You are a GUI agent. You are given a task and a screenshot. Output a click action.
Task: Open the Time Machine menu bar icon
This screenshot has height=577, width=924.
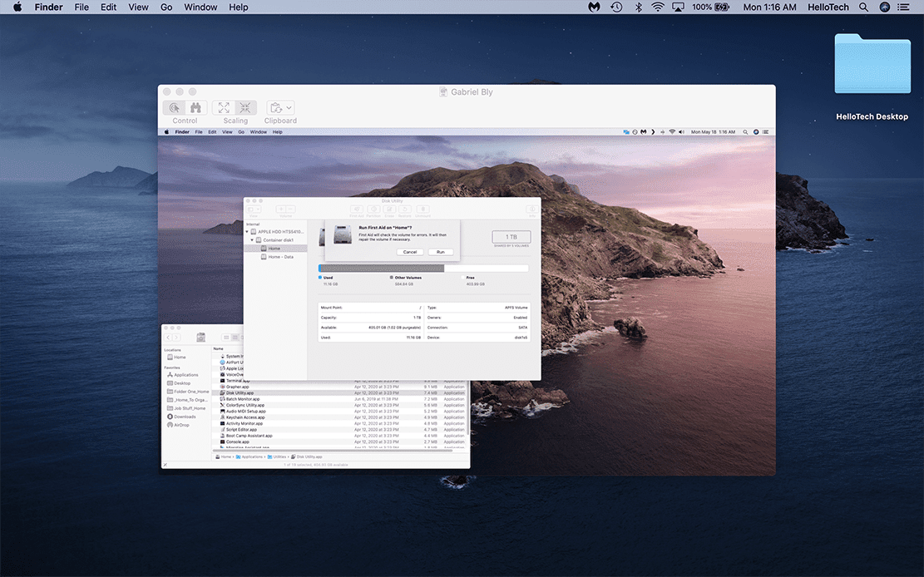click(616, 7)
